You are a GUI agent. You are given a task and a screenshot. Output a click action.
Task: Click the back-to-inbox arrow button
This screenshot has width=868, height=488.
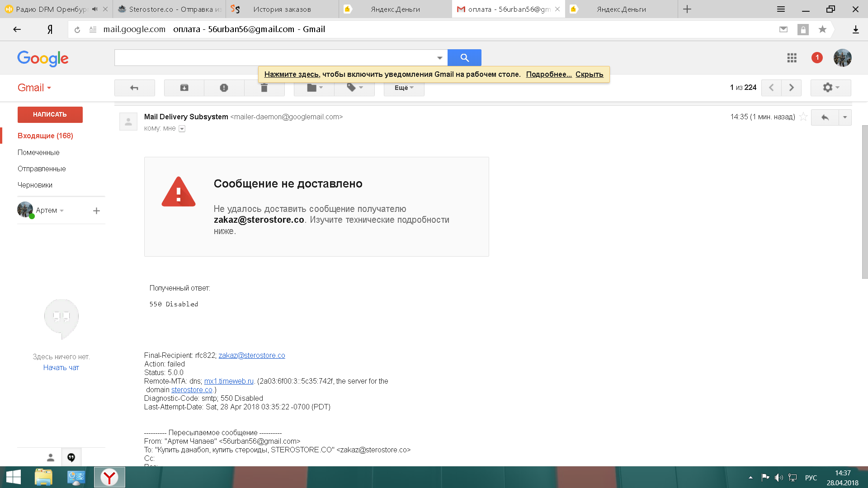click(134, 88)
